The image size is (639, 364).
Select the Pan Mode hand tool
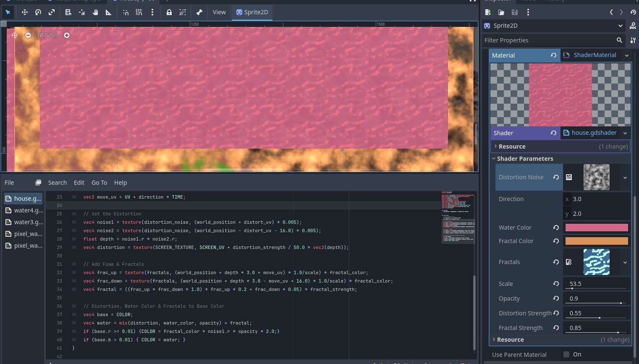95,12
